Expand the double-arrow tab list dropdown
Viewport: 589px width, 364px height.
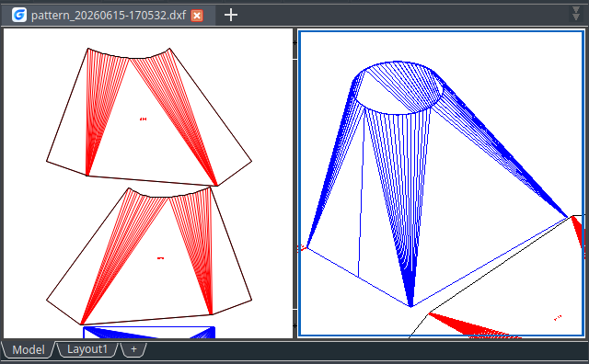click(x=576, y=14)
